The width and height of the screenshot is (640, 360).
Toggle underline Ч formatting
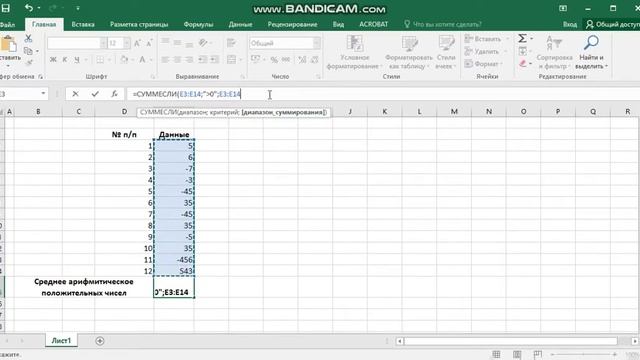pyautogui.click(x=77, y=60)
